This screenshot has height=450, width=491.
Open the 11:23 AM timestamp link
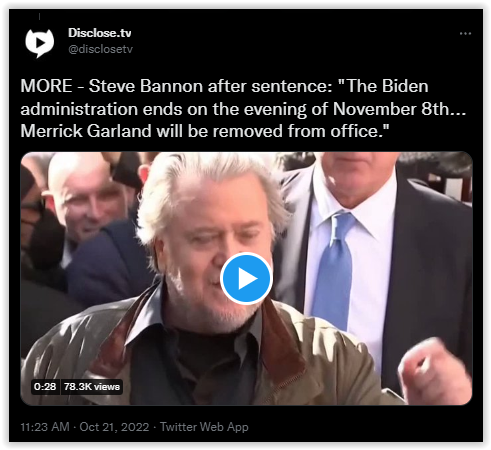click(x=45, y=427)
